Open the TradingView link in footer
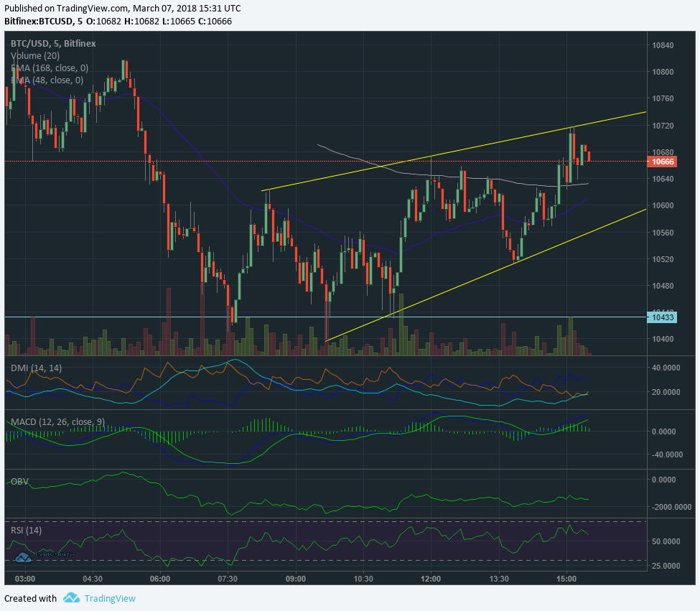 [110, 599]
